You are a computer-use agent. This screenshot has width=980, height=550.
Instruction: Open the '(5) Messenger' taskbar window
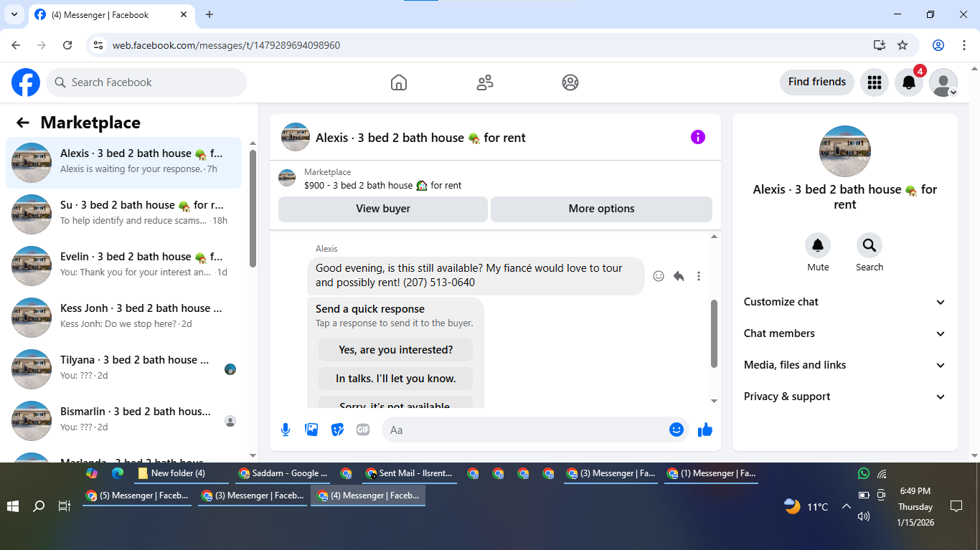137,496
